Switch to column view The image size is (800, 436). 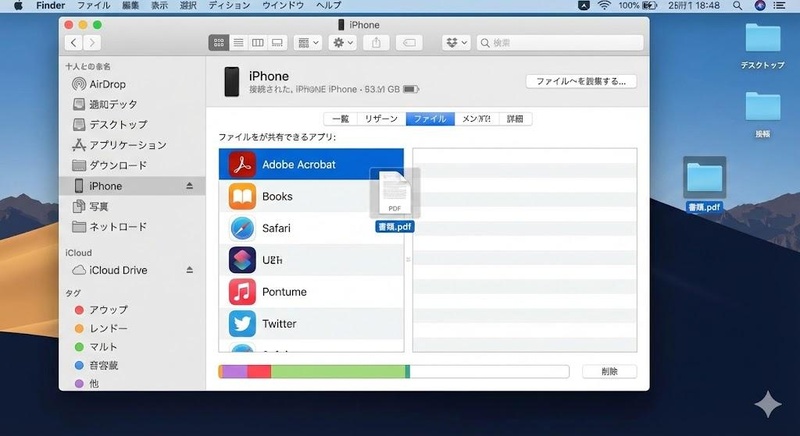(258, 43)
